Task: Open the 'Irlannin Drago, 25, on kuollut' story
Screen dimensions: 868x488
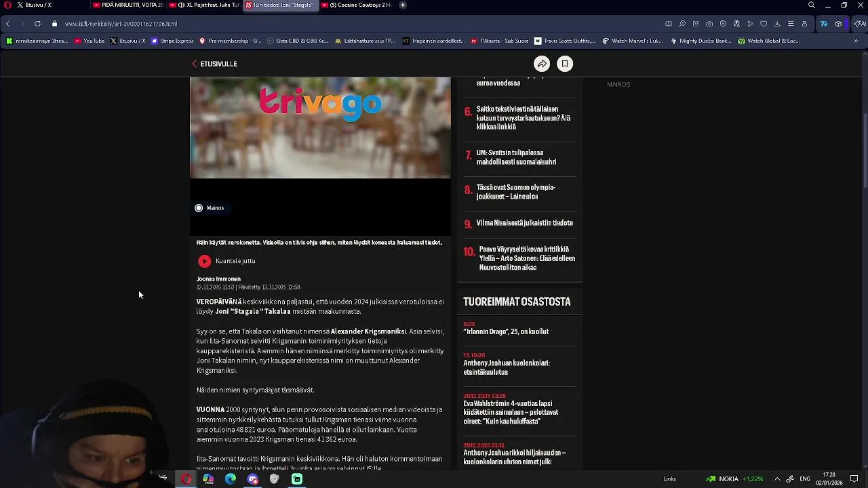Action: click(506, 331)
